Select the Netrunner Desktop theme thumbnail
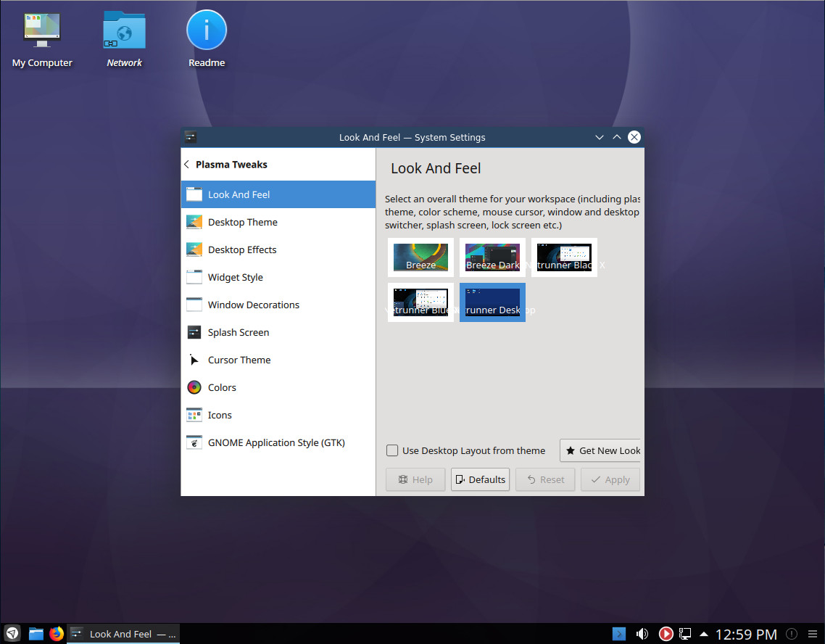825x644 pixels. (492, 302)
